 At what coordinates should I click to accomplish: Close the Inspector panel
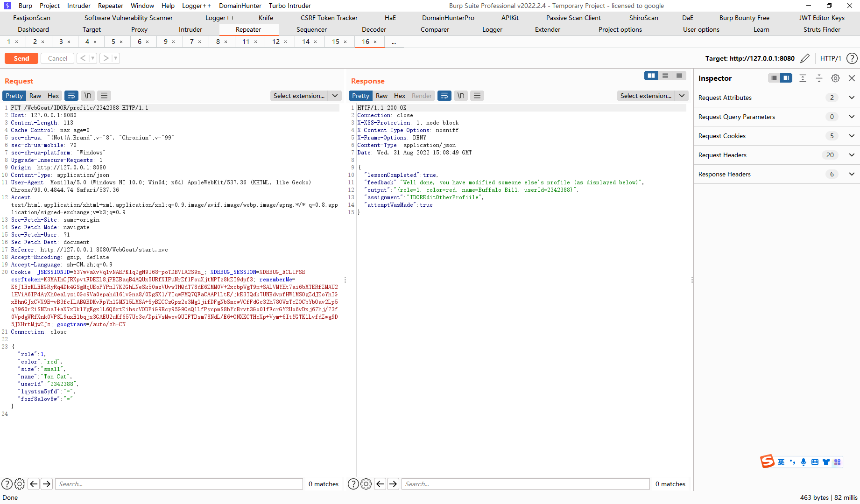point(852,78)
